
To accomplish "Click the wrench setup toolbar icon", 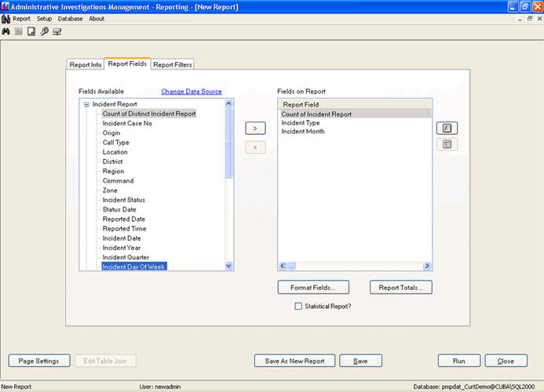I will pos(44,31).
